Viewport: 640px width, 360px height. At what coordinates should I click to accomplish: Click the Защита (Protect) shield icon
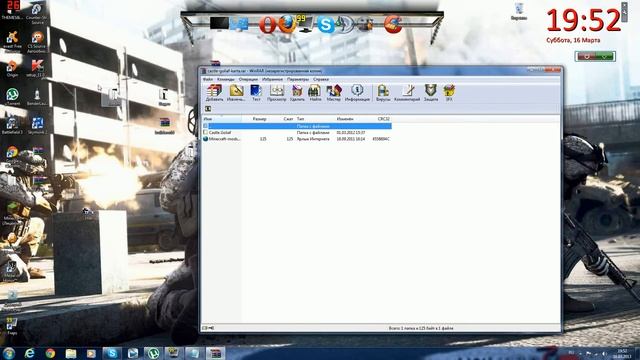(x=431, y=93)
